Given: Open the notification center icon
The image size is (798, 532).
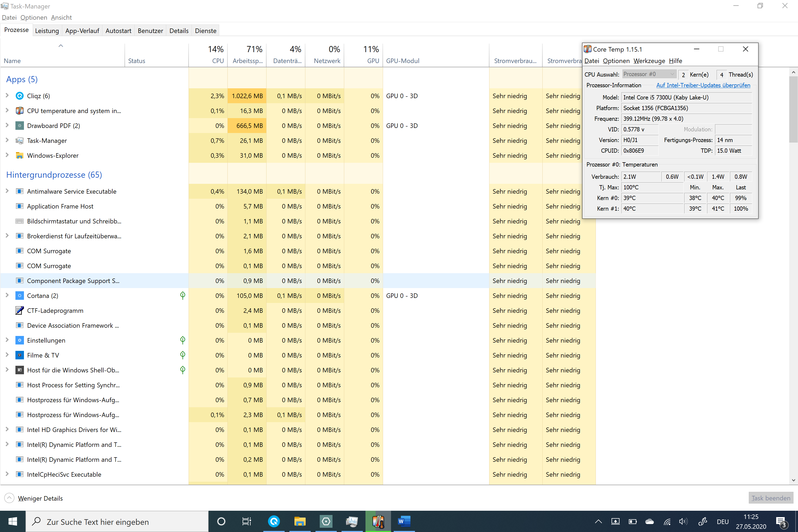Looking at the screenshot, I should [x=782, y=522].
